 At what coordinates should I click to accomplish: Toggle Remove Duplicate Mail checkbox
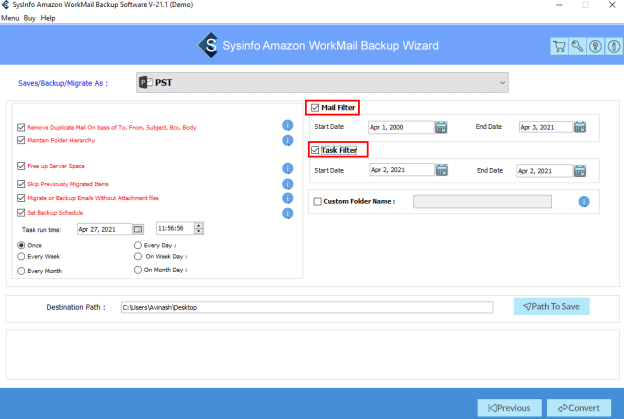(21, 127)
